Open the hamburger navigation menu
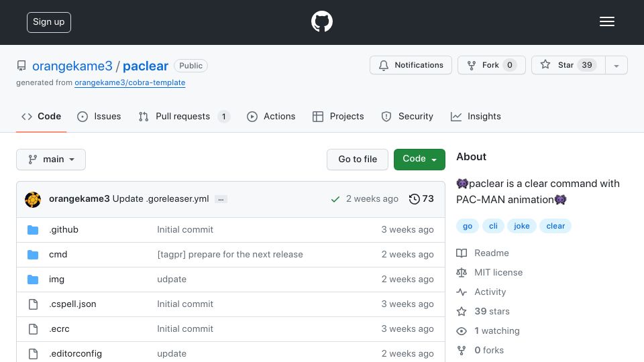The image size is (644, 362). coord(606,21)
